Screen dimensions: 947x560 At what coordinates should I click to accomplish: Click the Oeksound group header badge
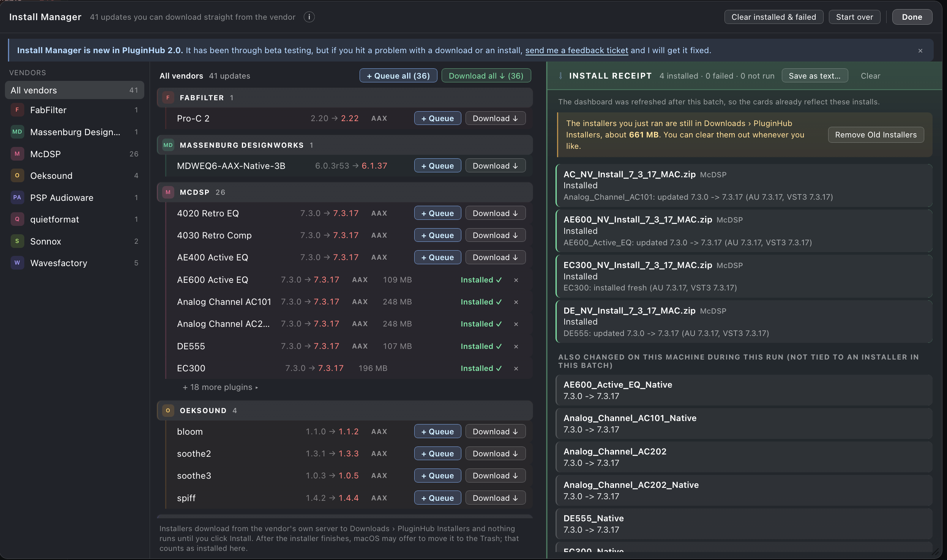(x=168, y=410)
